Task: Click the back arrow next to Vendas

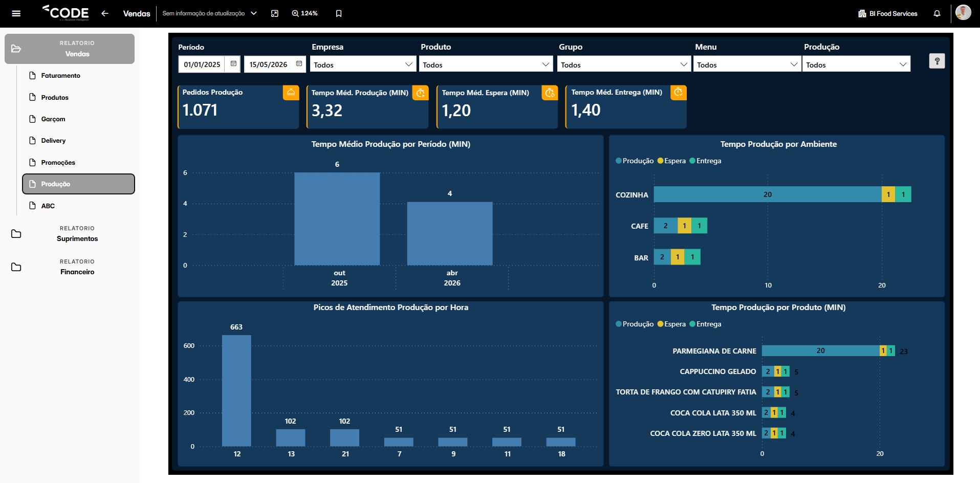Action: 105,14
